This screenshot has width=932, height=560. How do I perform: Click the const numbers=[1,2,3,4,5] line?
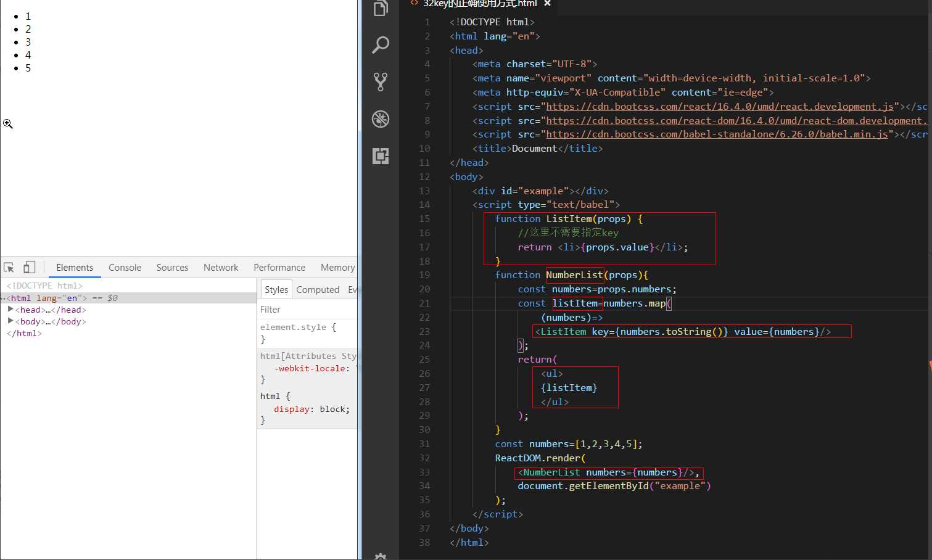click(569, 443)
